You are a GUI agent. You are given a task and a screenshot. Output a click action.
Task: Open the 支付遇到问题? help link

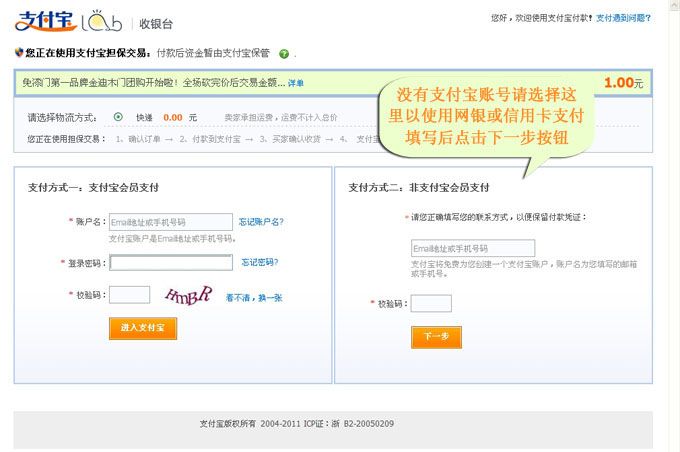[623, 18]
